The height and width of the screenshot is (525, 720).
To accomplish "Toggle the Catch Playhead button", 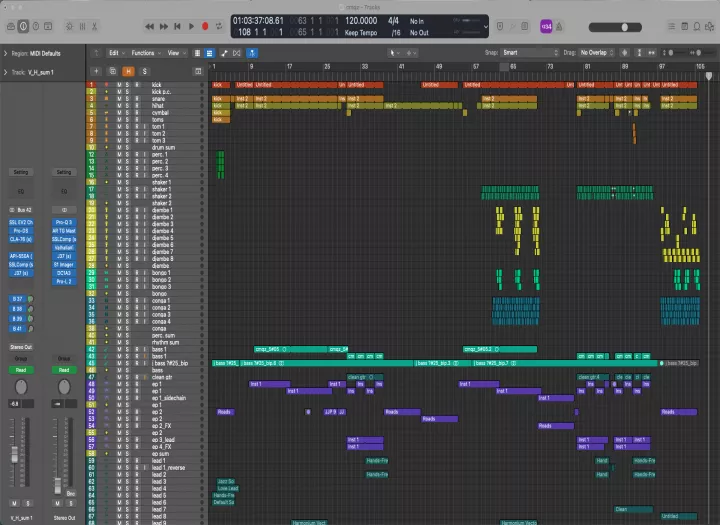I will click(252, 53).
